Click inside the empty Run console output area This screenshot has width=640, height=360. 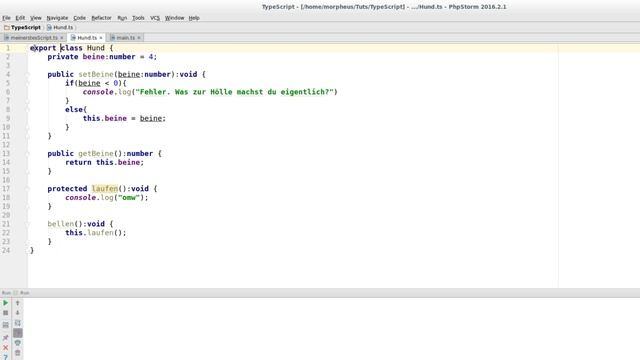click(331, 329)
